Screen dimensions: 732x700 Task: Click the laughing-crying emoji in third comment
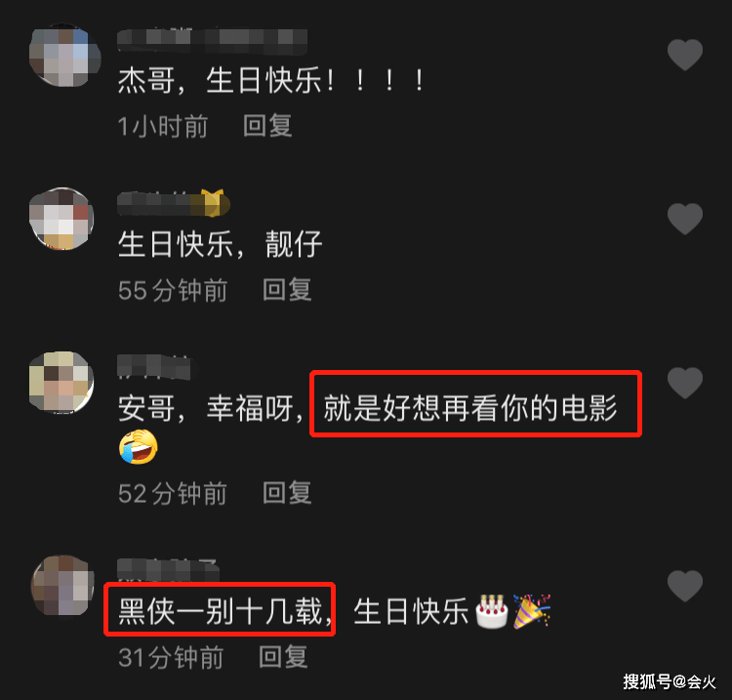coord(139,447)
